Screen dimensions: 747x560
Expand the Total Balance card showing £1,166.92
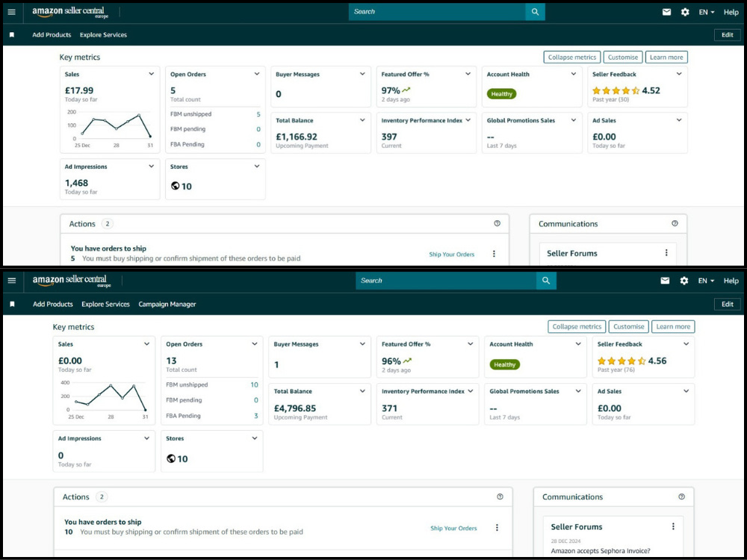362,120
